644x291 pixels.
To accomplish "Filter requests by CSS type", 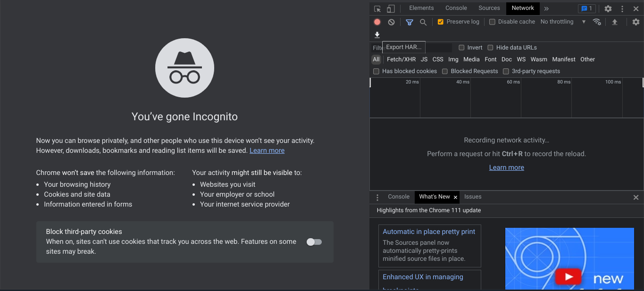I will tap(438, 59).
